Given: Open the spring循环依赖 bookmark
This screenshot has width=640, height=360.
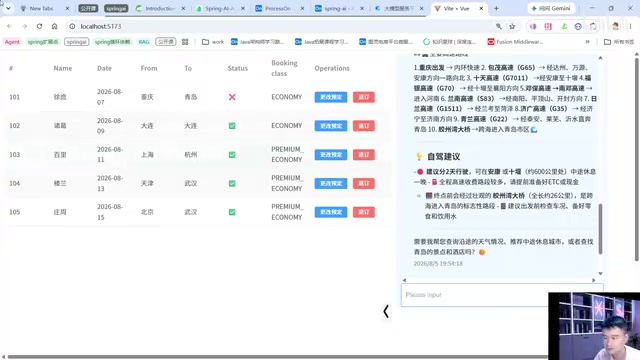Looking at the screenshot, I should (x=112, y=42).
